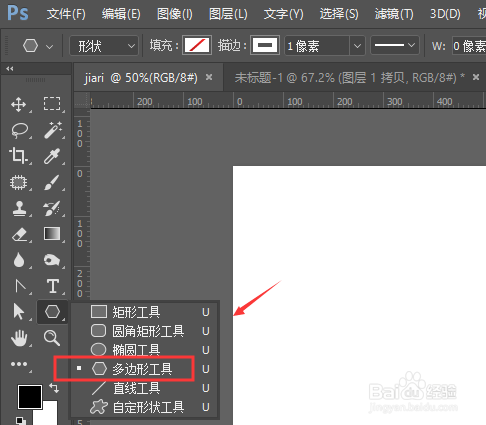This screenshot has height=425, width=486.
Task: Select the Eyedropper tool
Action: pos(52,156)
